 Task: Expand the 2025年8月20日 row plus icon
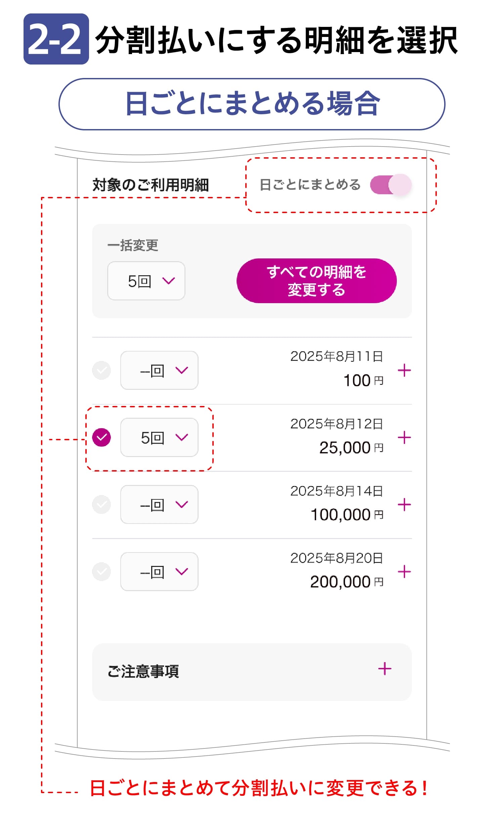[404, 572]
